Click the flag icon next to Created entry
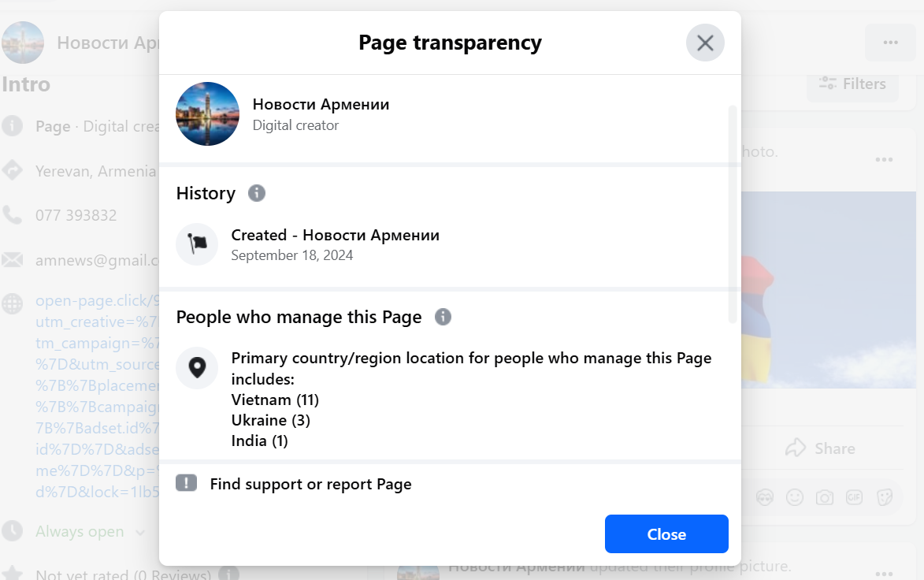The width and height of the screenshot is (924, 580). (197, 244)
